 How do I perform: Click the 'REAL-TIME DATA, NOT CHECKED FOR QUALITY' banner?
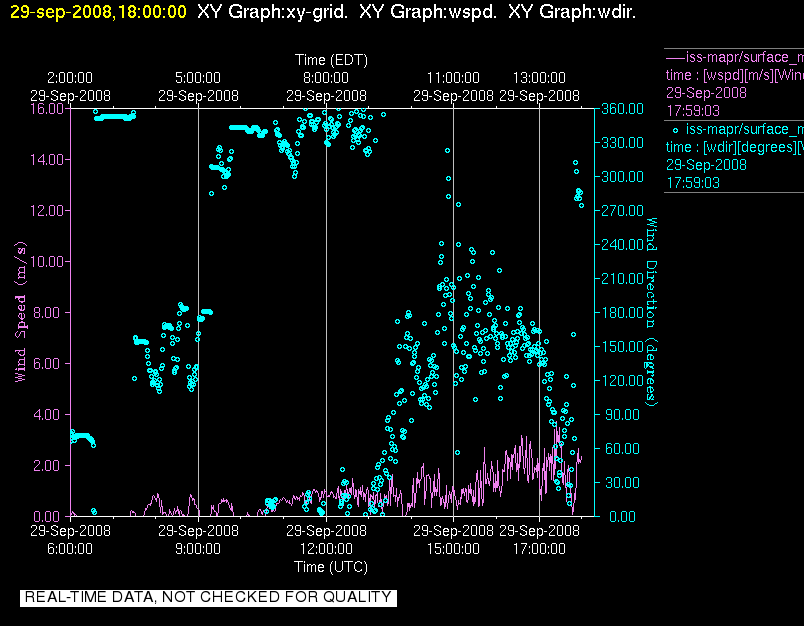[208, 598]
